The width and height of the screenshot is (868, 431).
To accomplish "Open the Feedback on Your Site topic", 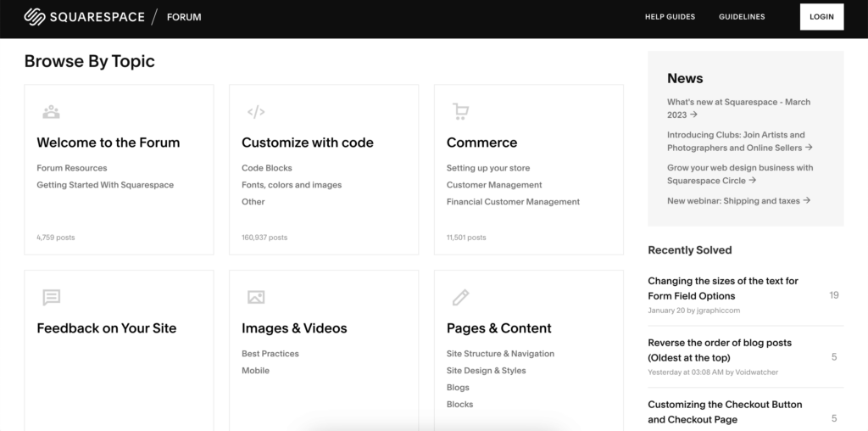I will point(106,328).
